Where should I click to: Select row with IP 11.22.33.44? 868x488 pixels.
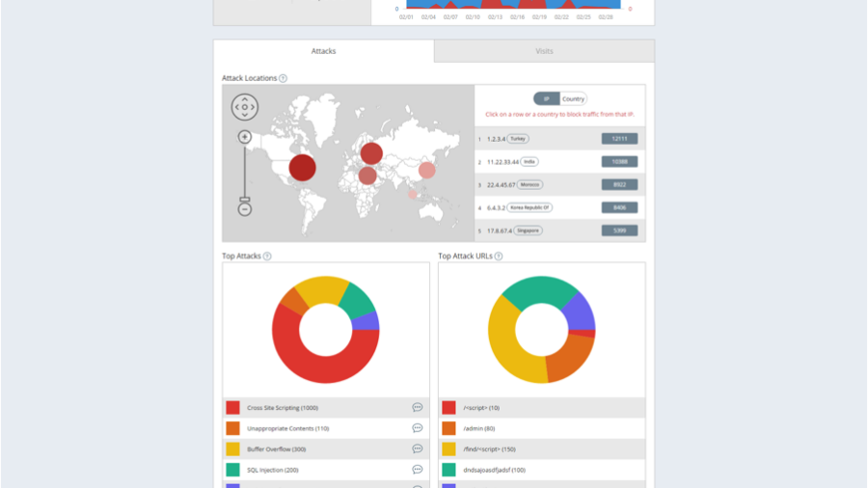click(x=559, y=162)
